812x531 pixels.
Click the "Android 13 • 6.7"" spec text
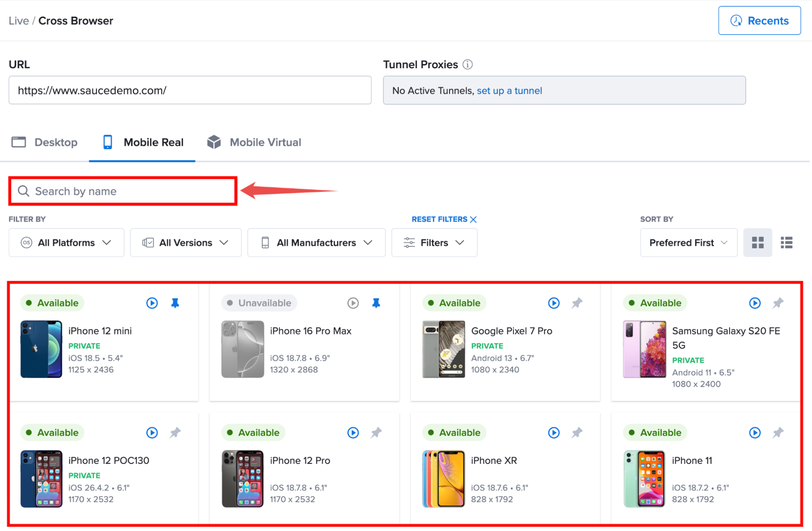[502, 358]
